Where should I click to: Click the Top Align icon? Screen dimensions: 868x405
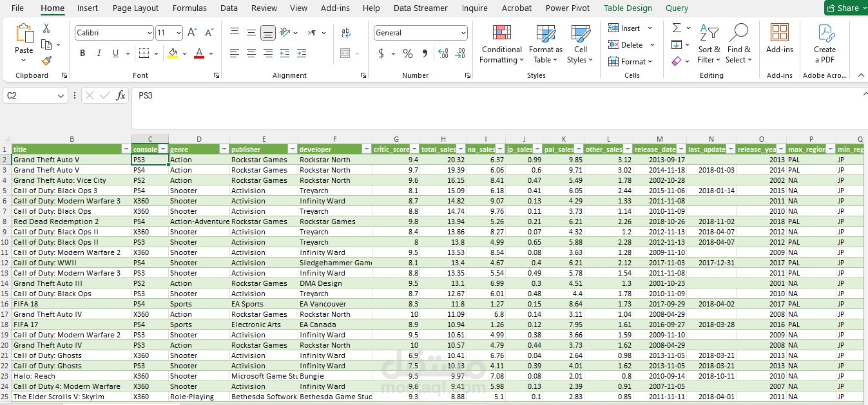235,32
